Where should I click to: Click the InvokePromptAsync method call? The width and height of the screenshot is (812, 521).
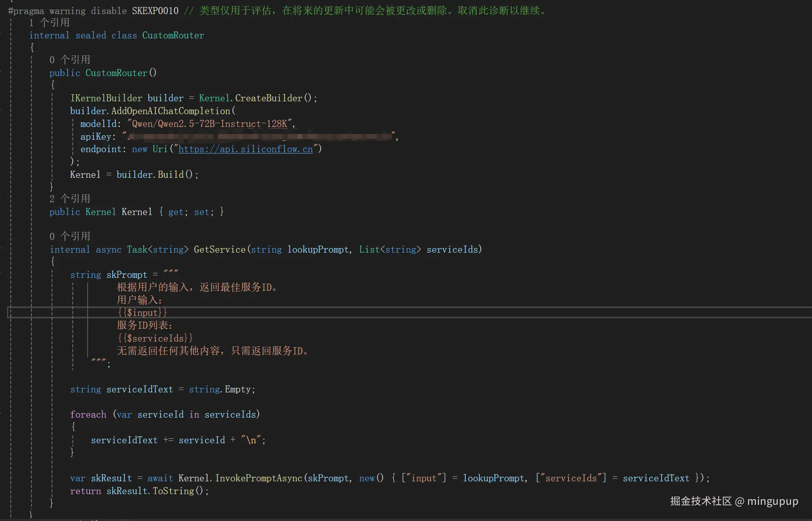pos(259,478)
